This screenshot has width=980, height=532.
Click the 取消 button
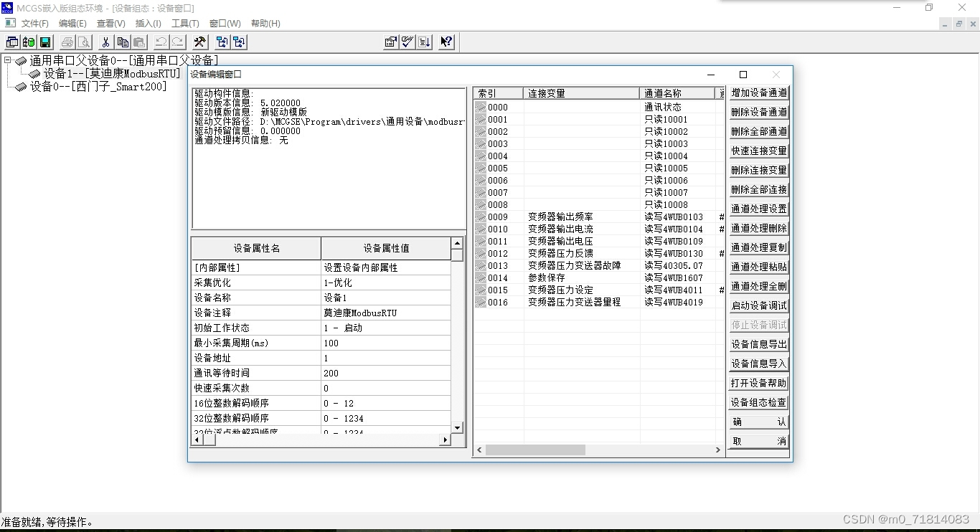click(759, 442)
